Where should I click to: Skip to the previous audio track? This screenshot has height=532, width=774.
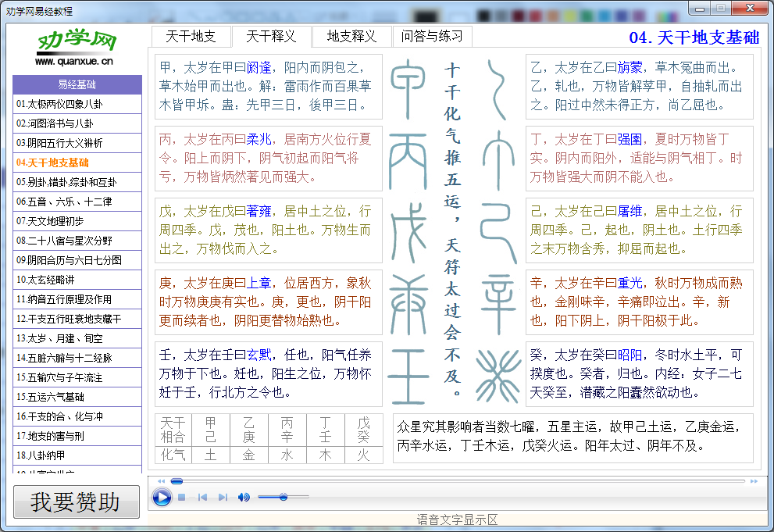(x=202, y=497)
